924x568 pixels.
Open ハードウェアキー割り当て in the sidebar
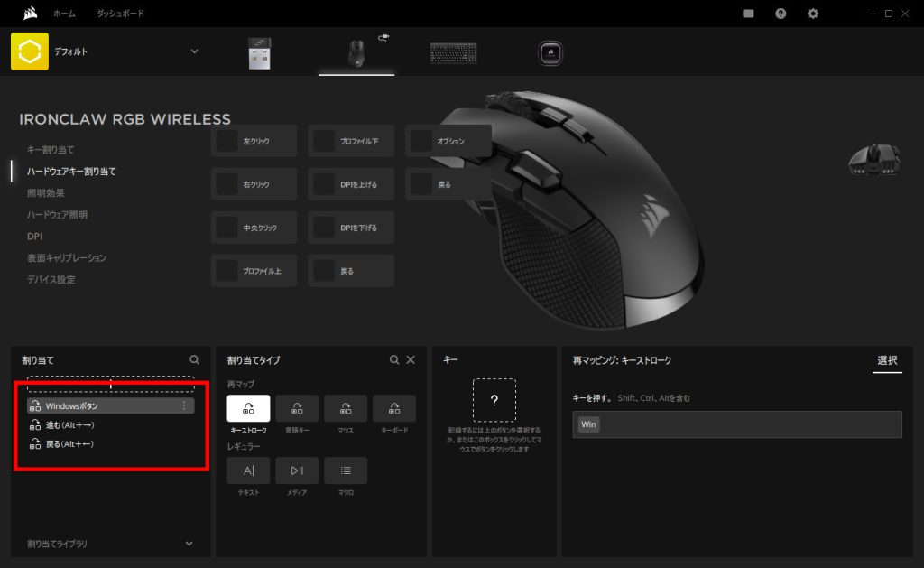tap(71, 171)
